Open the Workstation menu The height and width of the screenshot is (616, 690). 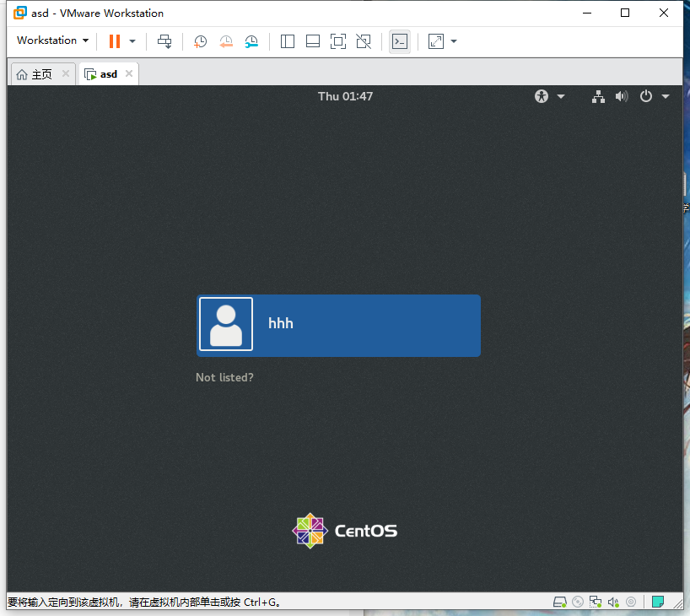click(x=52, y=41)
